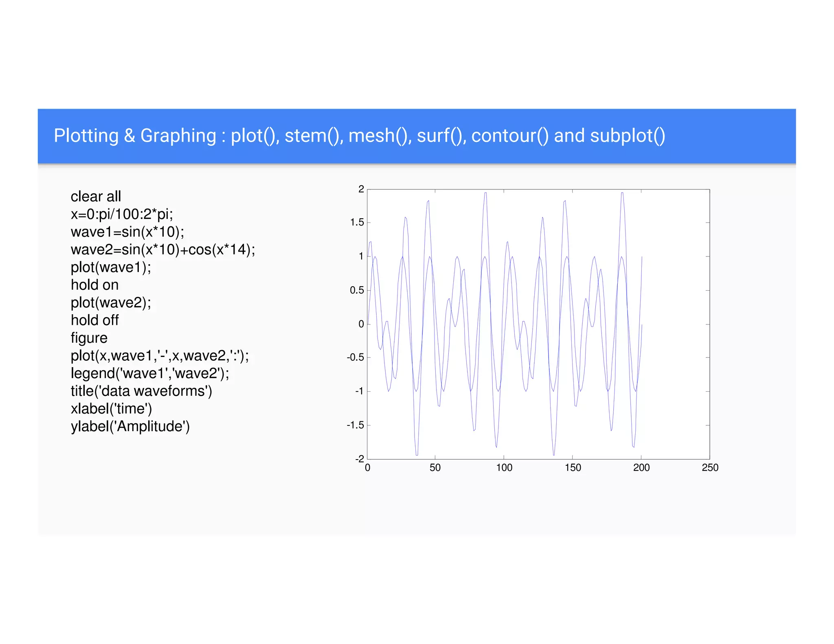Viewport: 834px width, 644px height.
Task: Click the 'plot(wave2);' code line
Action: (x=111, y=303)
